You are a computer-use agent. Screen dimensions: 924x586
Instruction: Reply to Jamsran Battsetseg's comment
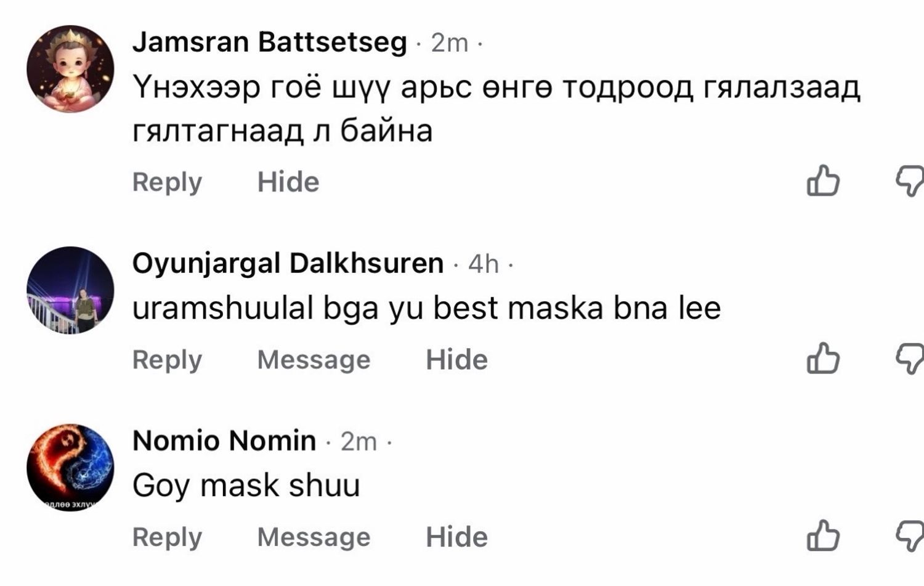click(167, 182)
